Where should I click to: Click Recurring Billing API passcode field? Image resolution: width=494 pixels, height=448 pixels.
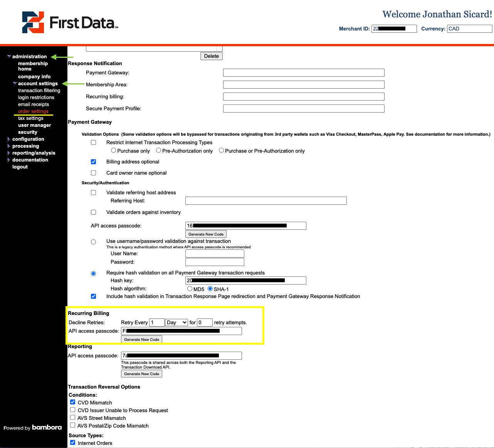pos(181,331)
